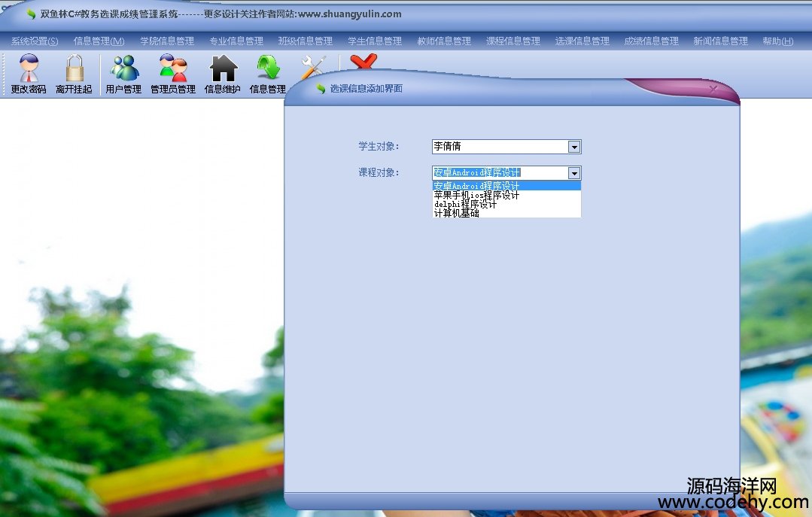This screenshot has width=812, height=517.
Task: Open 用户管理 user management icon
Action: 124,68
